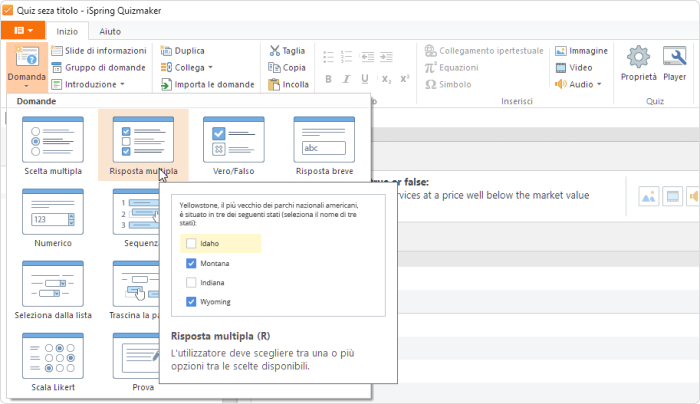The width and height of the screenshot is (700, 404).
Task: Click the orange file menu button
Action: tap(23, 30)
